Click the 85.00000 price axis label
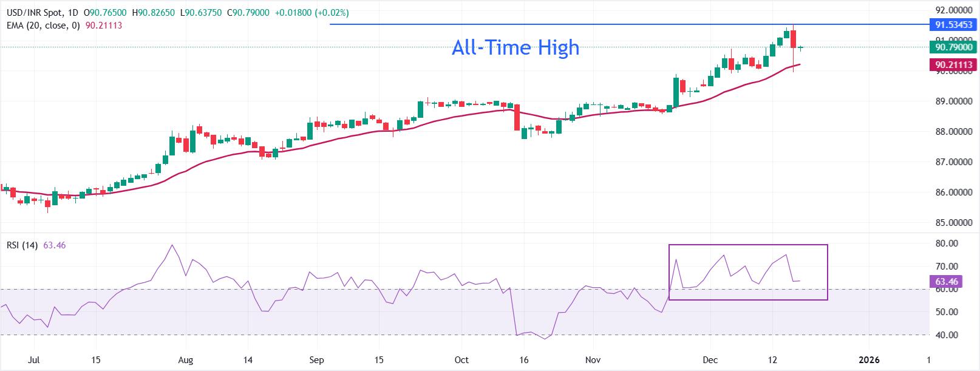The height and width of the screenshot is (371, 980). pyautogui.click(x=951, y=223)
